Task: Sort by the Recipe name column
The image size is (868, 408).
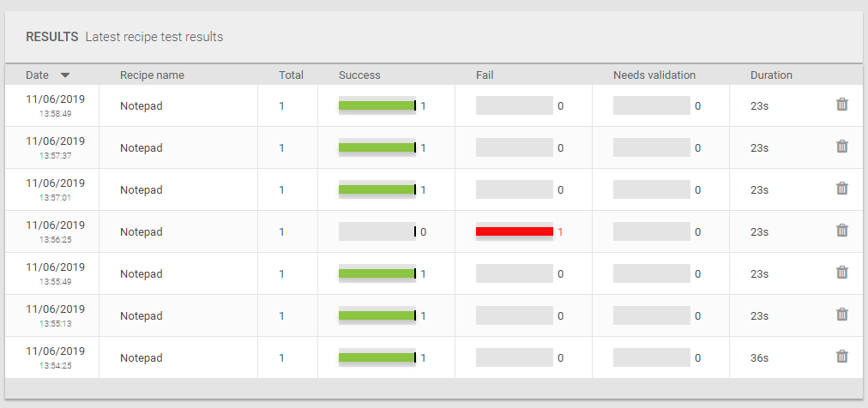Action: [152, 75]
